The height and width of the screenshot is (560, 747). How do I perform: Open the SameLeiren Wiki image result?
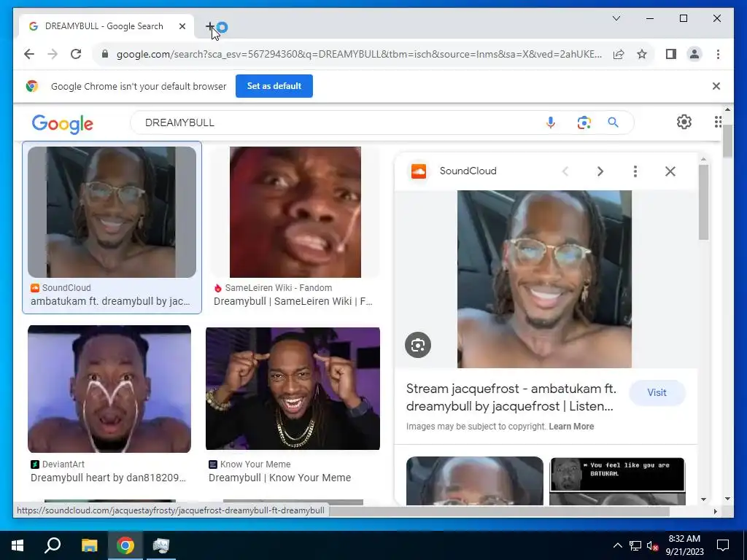(x=295, y=212)
